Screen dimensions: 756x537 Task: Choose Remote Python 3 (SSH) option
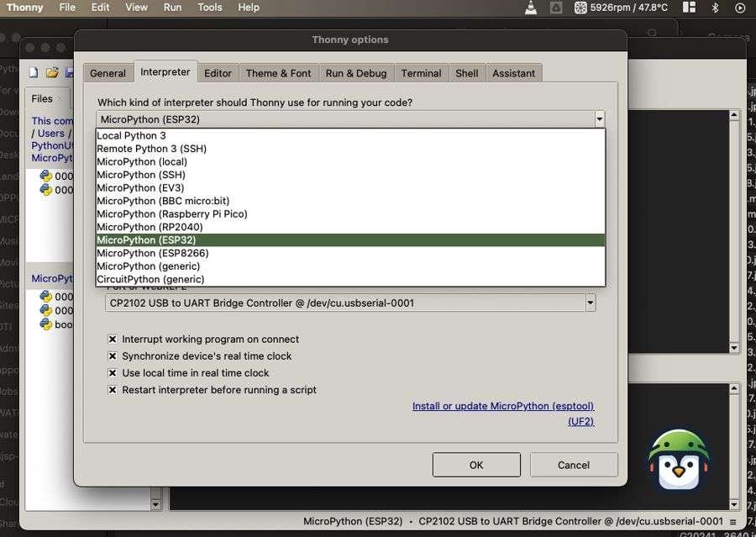pyautogui.click(x=350, y=149)
